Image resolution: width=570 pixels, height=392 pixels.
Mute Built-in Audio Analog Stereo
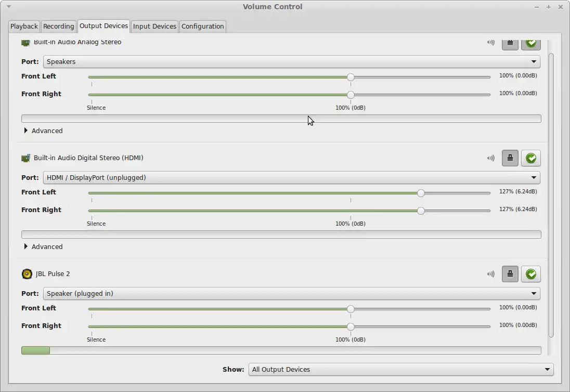pos(491,42)
